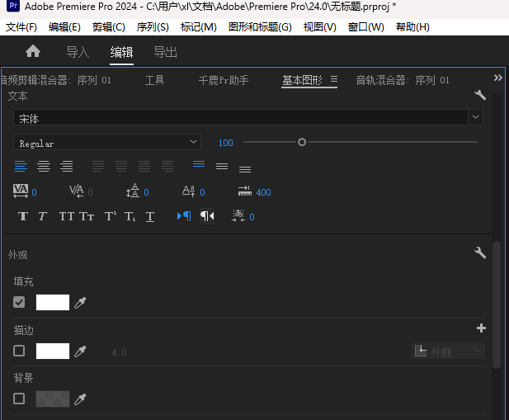The width and height of the screenshot is (509, 420).
Task: Open the 音轨混合器 panel tab
Action: tap(403, 80)
